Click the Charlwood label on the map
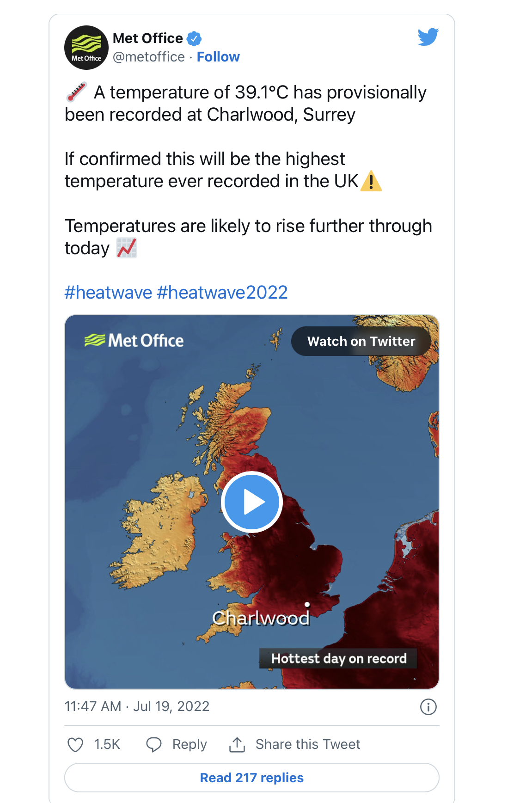The width and height of the screenshot is (532, 803). 261,618
